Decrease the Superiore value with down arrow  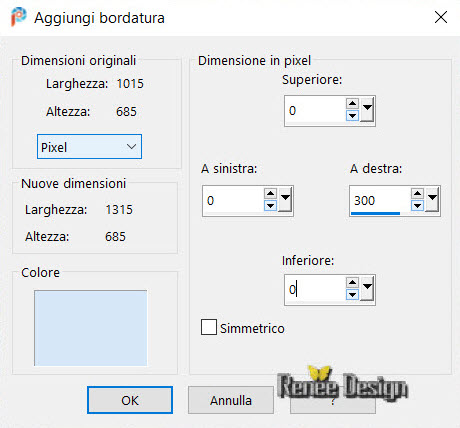352,116
